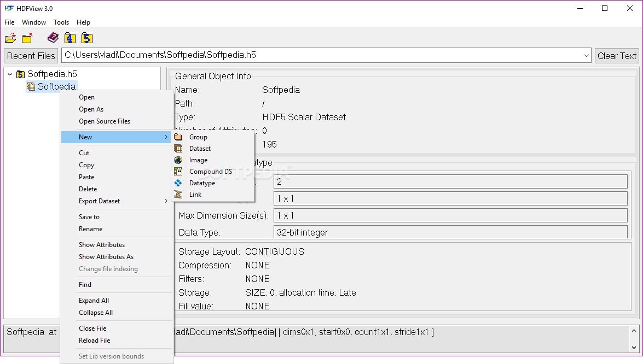Image resolution: width=643 pixels, height=364 pixels.
Task: Click the Image globe icon in submenu
Action: 178,160
